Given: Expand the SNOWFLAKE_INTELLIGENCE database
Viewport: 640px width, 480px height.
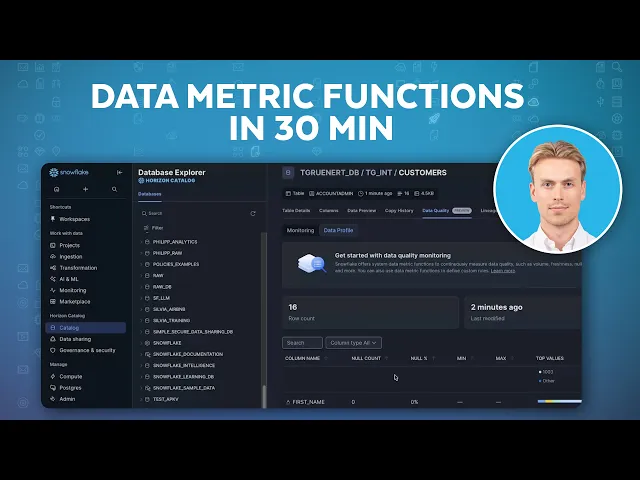Looking at the screenshot, I should [x=141, y=366].
